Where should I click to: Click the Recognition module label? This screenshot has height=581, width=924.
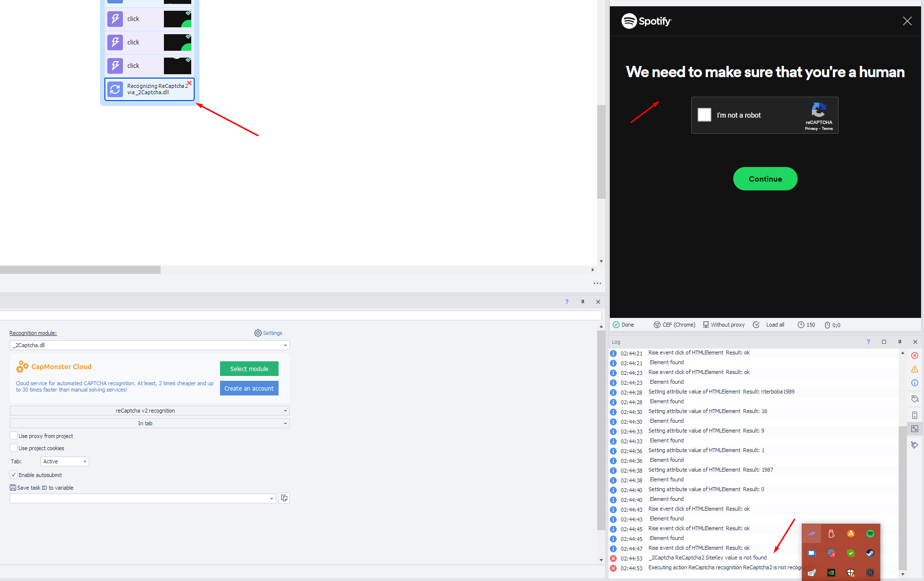33,333
